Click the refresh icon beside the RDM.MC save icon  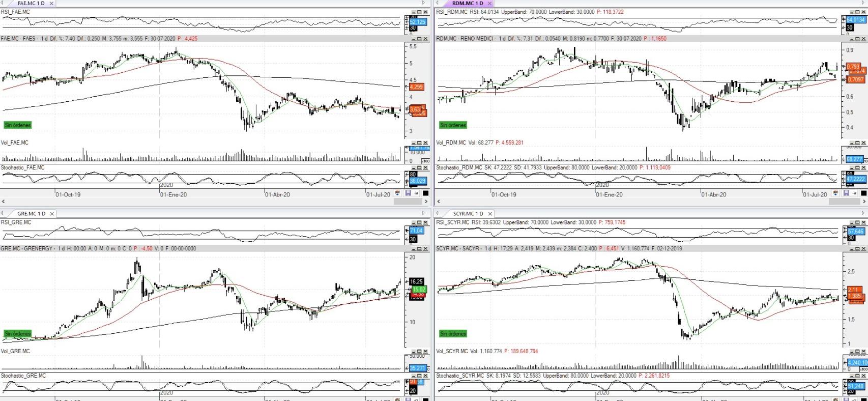click(x=835, y=193)
